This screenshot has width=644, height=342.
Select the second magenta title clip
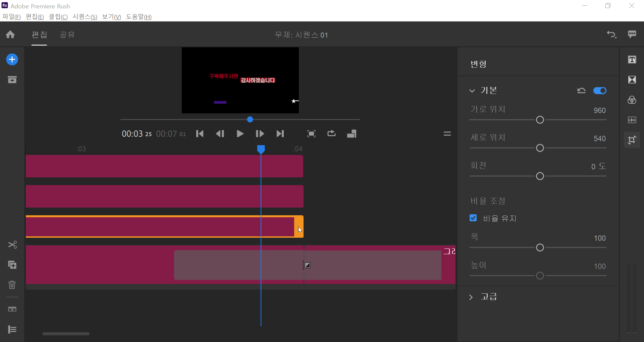click(x=164, y=196)
